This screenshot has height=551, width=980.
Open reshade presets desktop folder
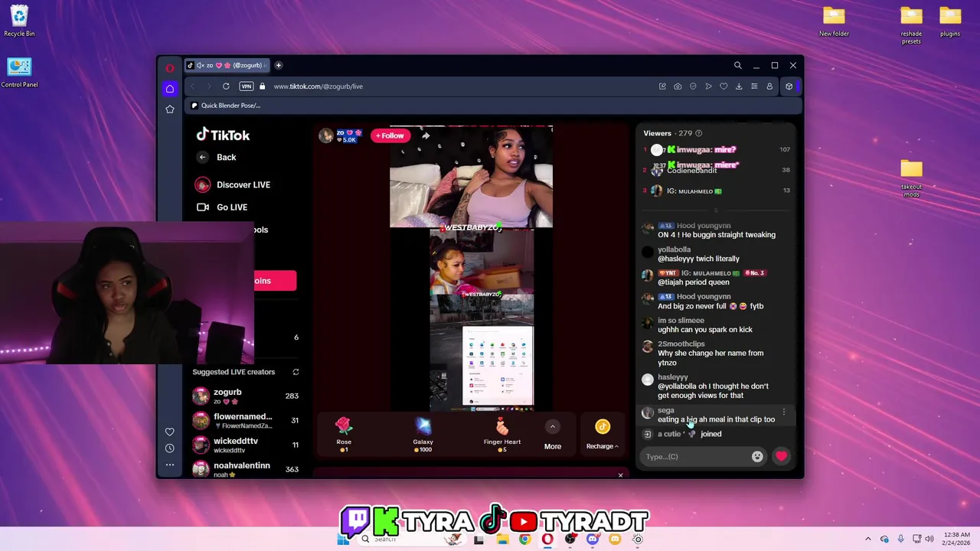coord(911,25)
